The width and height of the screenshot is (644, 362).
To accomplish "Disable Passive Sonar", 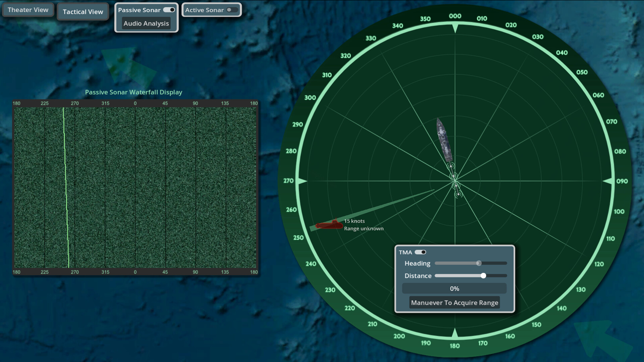I will pyautogui.click(x=170, y=10).
